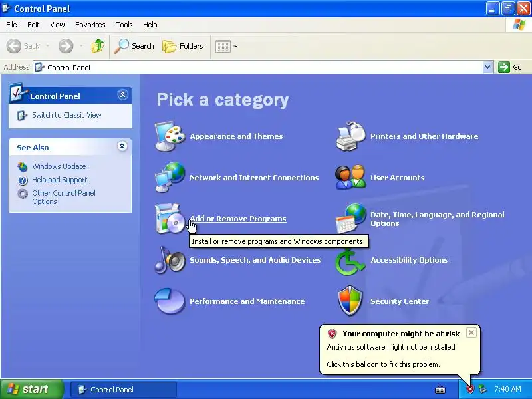Open the Windows Update link
This screenshot has height=399, width=532.
coord(59,166)
